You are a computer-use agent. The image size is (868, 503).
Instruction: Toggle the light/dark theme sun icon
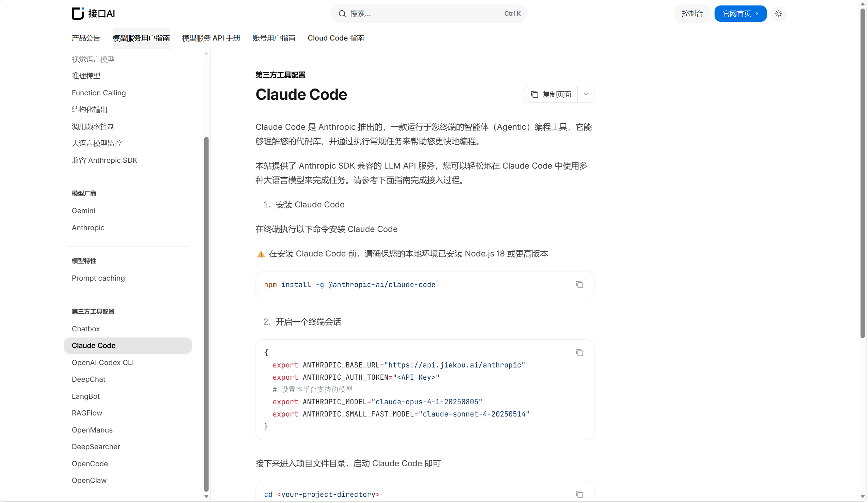pos(779,14)
